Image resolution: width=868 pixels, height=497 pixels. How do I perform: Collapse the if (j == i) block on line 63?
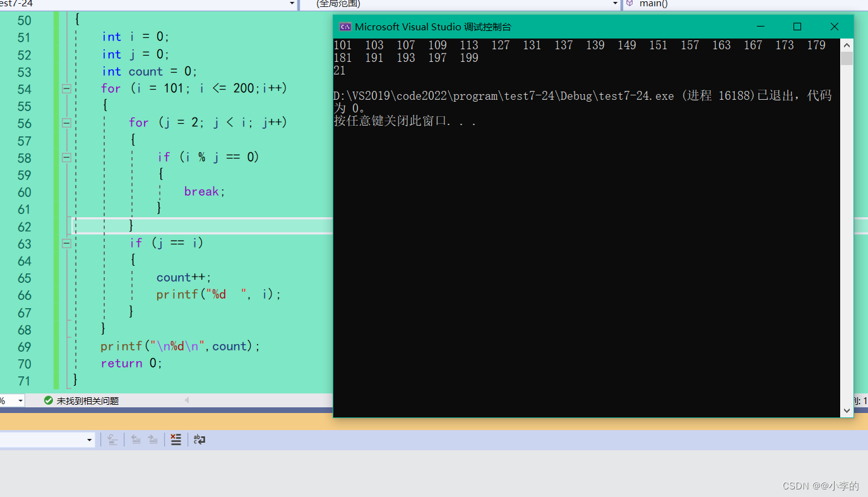[x=66, y=243]
